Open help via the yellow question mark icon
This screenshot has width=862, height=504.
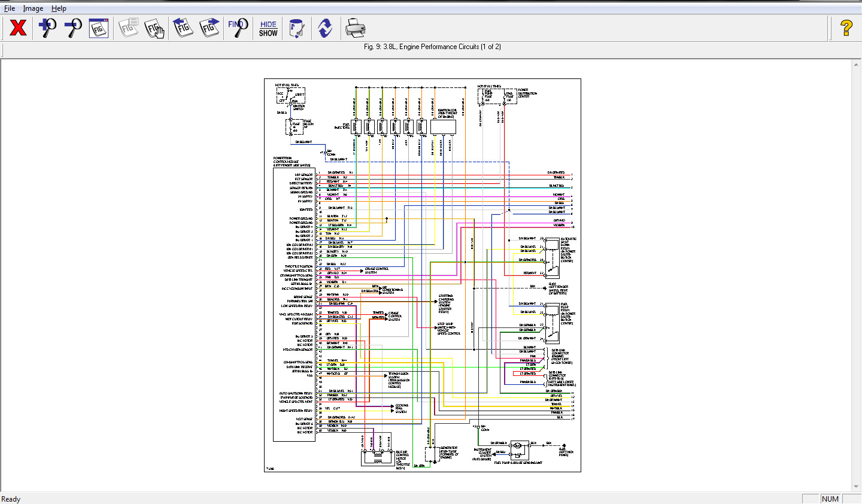click(846, 28)
